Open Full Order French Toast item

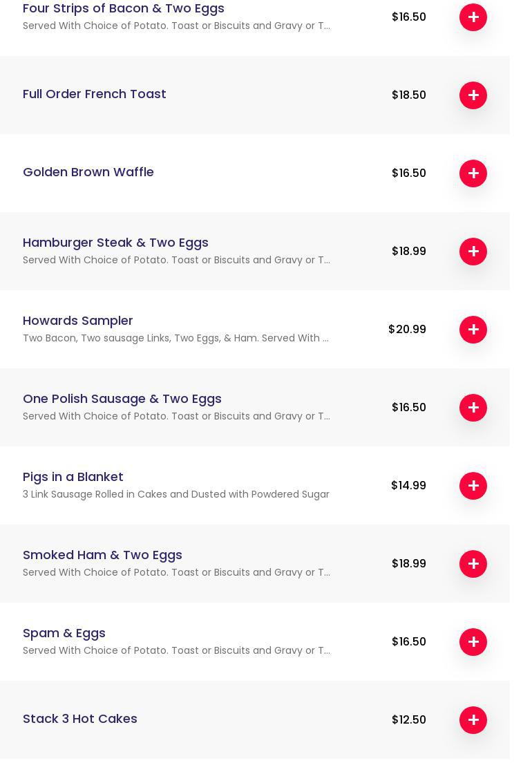[x=95, y=94]
